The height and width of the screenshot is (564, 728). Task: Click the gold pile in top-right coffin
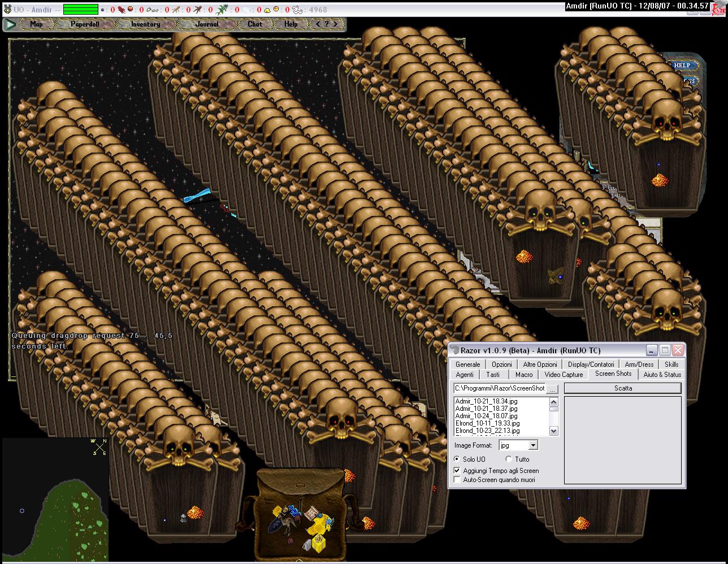pos(660,180)
